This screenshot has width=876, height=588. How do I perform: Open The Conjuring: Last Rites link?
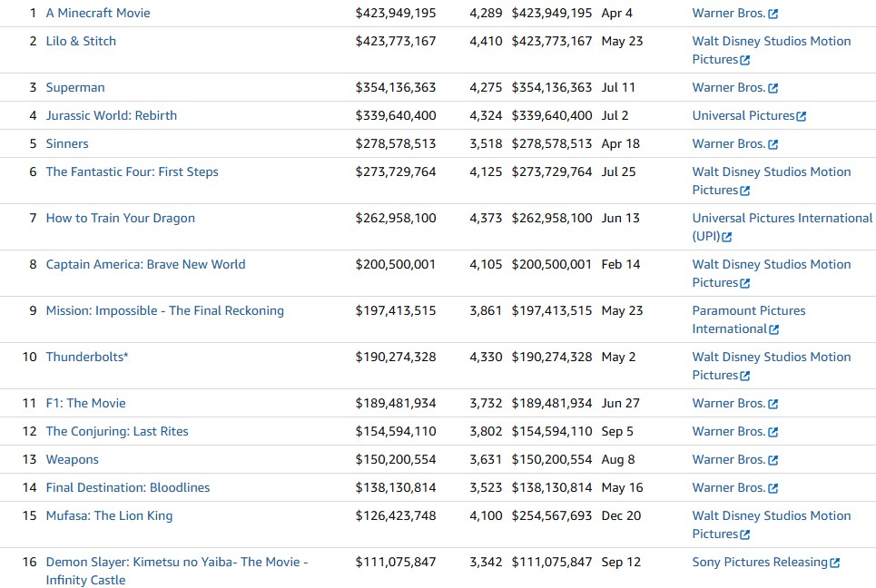click(x=117, y=431)
